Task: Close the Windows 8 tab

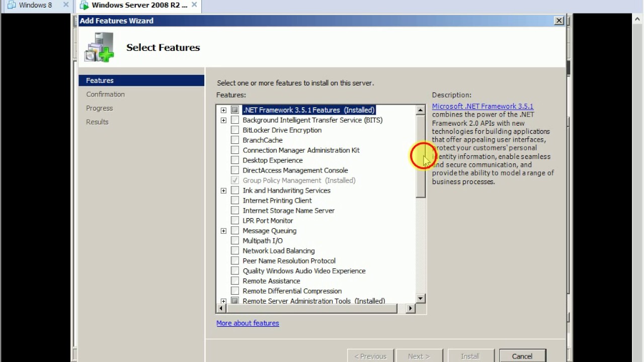Action: click(x=65, y=5)
